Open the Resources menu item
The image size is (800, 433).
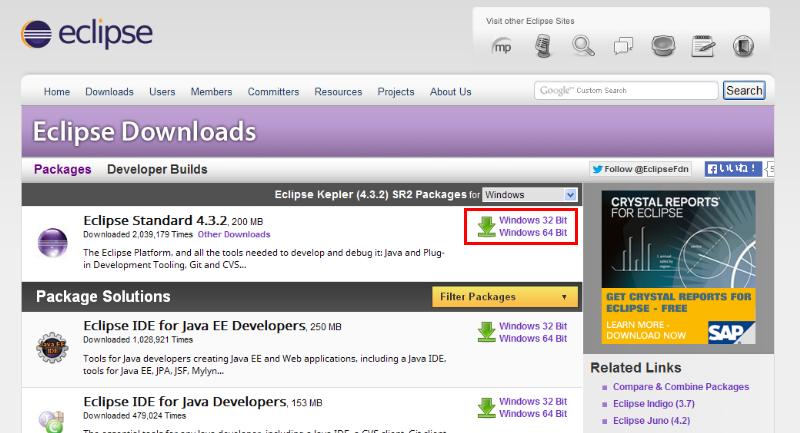pos(338,92)
